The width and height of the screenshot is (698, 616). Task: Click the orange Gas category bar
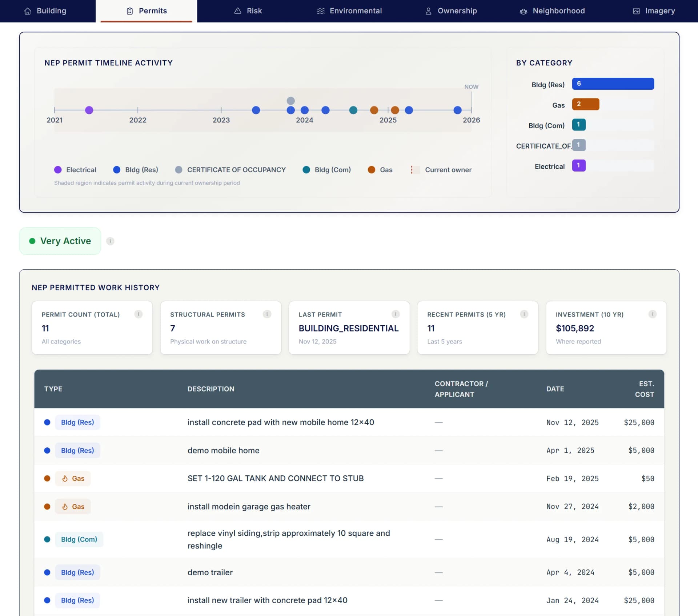pyautogui.click(x=586, y=104)
